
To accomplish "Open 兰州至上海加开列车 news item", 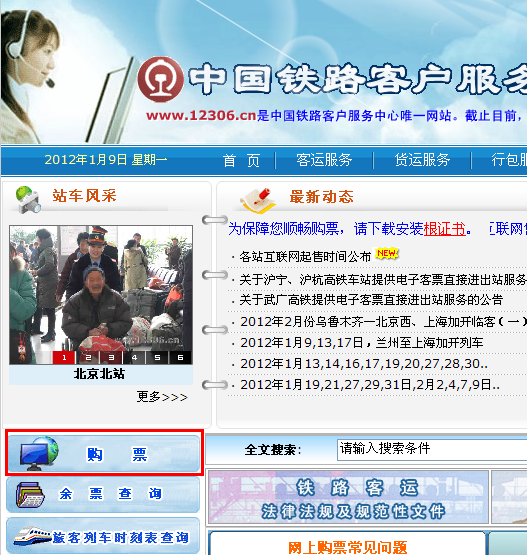I will pyautogui.click(x=362, y=343).
